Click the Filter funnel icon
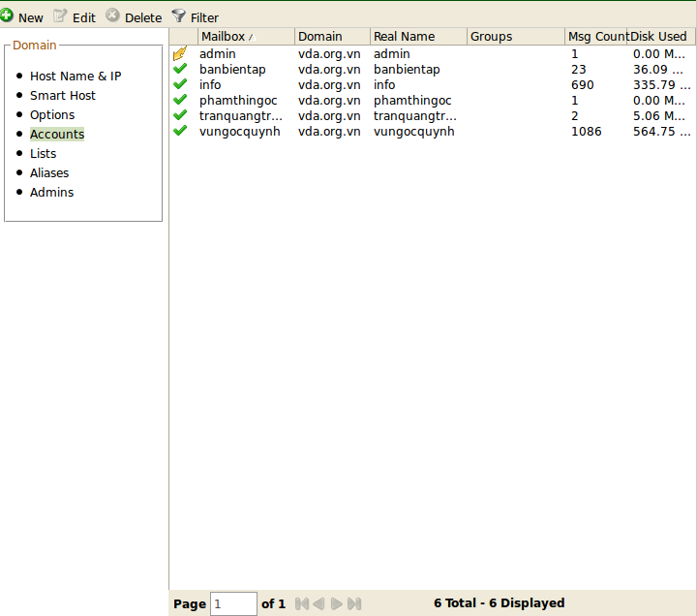This screenshot has width=697, height=616. coord(178,16)
